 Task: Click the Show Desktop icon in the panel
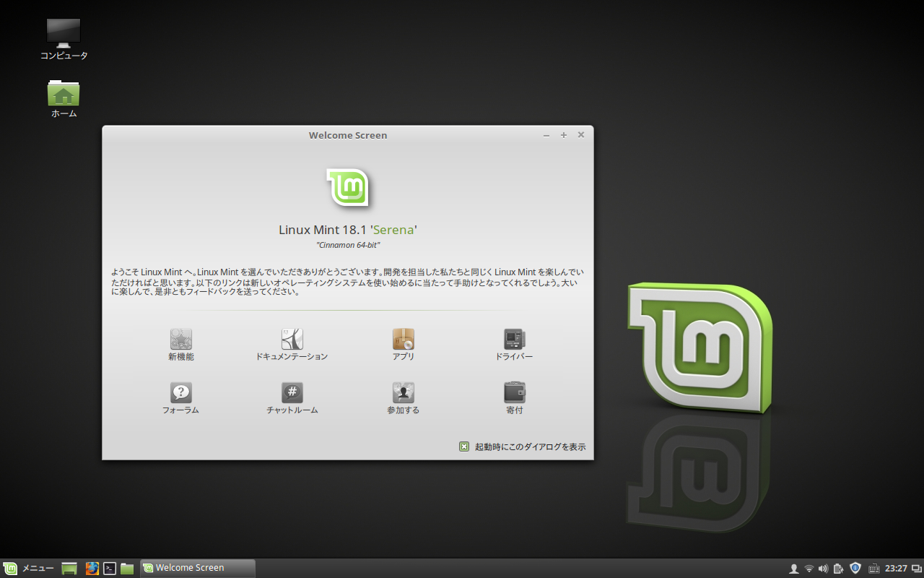coord(69,569)
